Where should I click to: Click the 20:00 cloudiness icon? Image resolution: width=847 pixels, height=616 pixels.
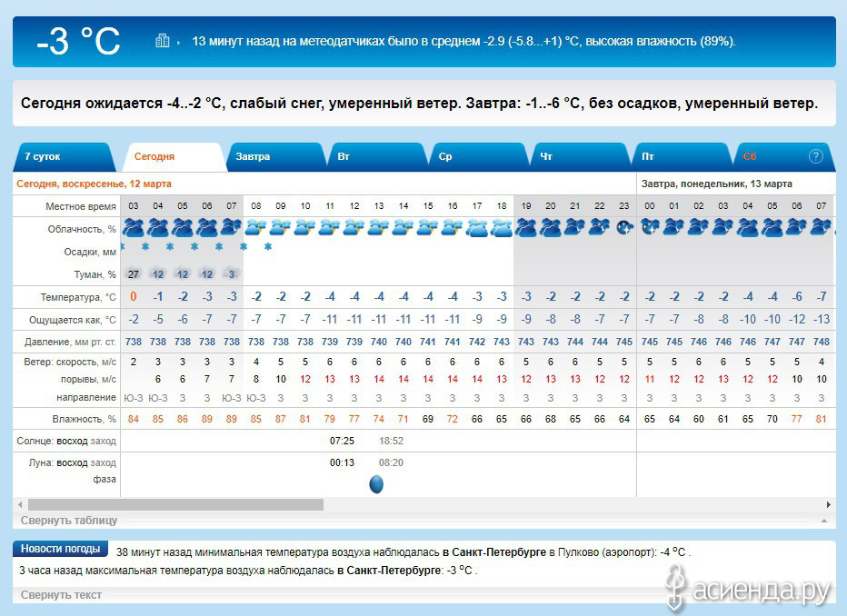551,228
